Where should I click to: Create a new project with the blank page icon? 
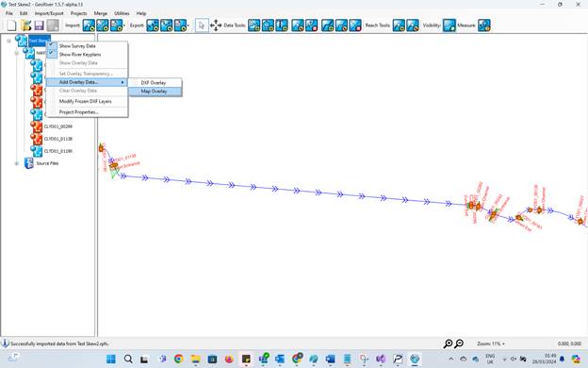click(11, 25)
